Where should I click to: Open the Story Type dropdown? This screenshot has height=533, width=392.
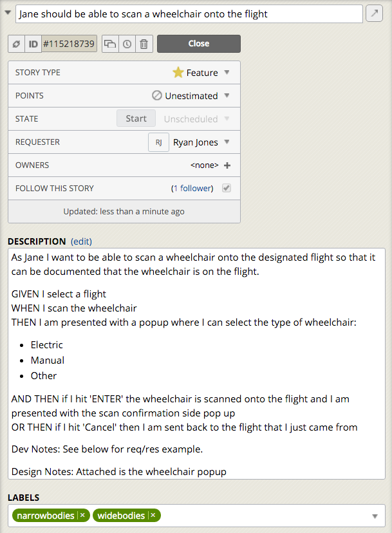click(227, 73)
